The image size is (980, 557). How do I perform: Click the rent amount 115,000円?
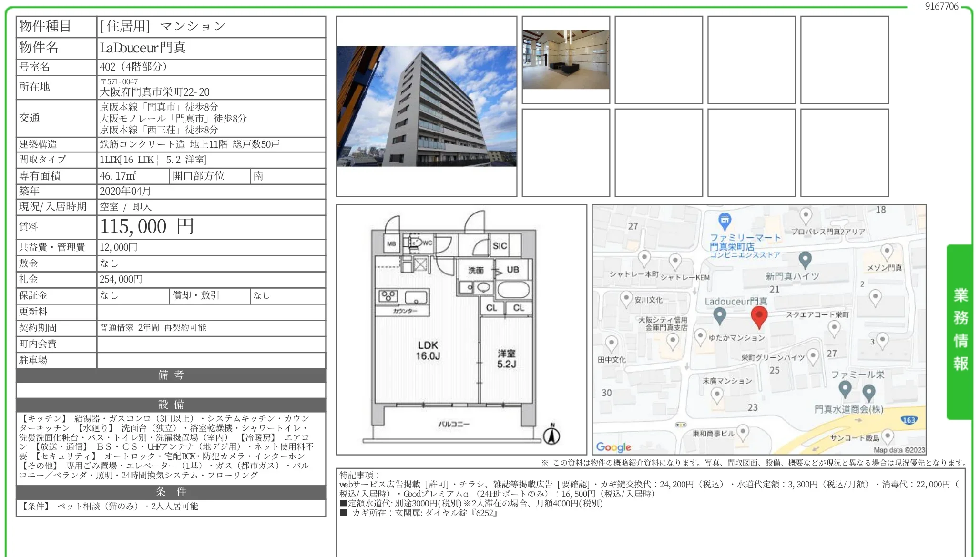[146, 227]
